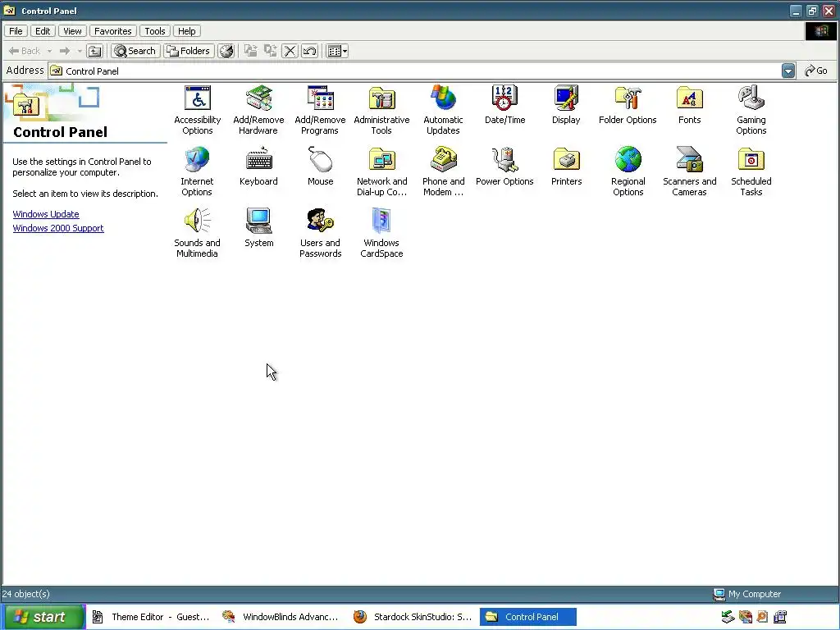The image size is (840, 630).
Task: Open Add/Remove Programs icon
Action: click(x=320, y=110)
